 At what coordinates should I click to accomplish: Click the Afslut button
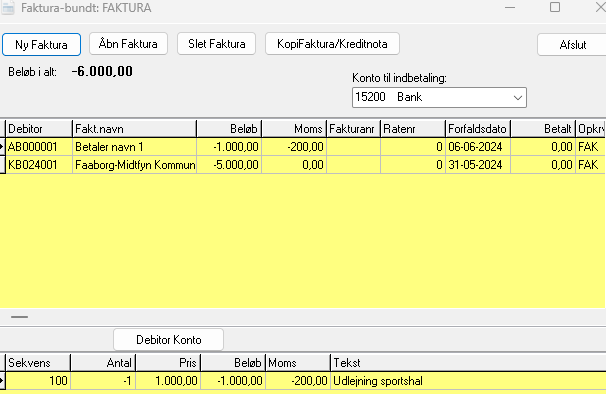click(x=573, y=45)
